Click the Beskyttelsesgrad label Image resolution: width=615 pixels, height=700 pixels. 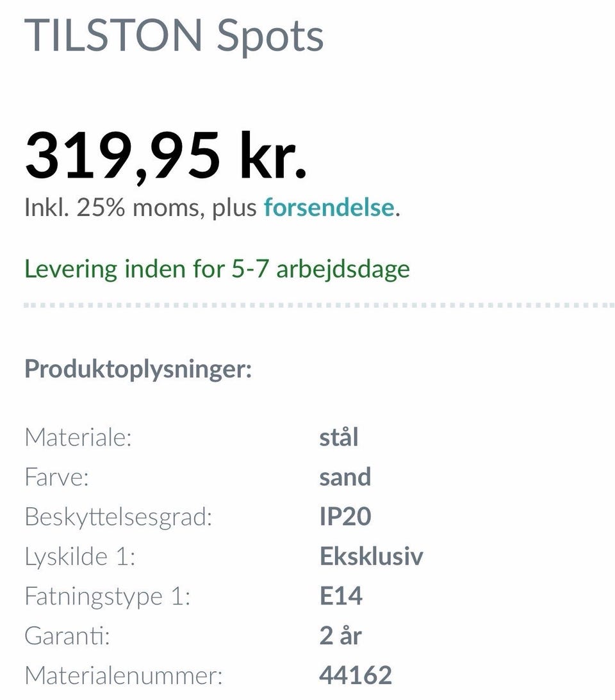click(x=118, y=517)
